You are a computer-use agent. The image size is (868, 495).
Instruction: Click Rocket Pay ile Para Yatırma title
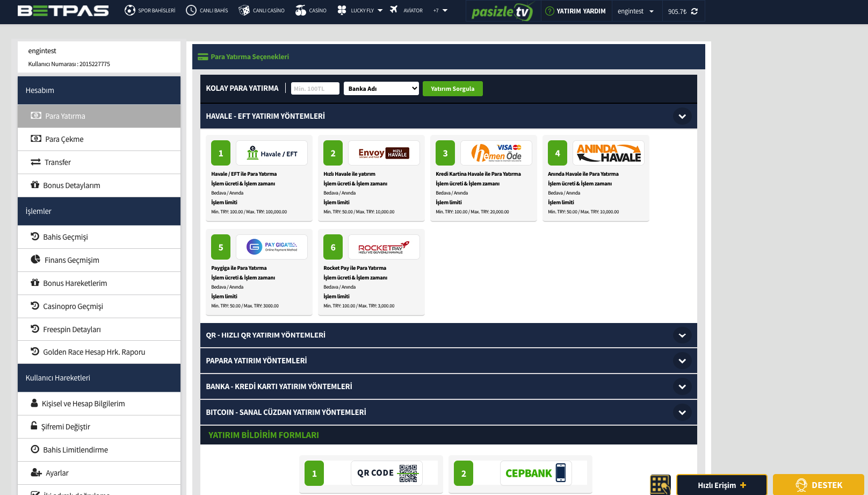pyautogui.click(x=355, y=268)
